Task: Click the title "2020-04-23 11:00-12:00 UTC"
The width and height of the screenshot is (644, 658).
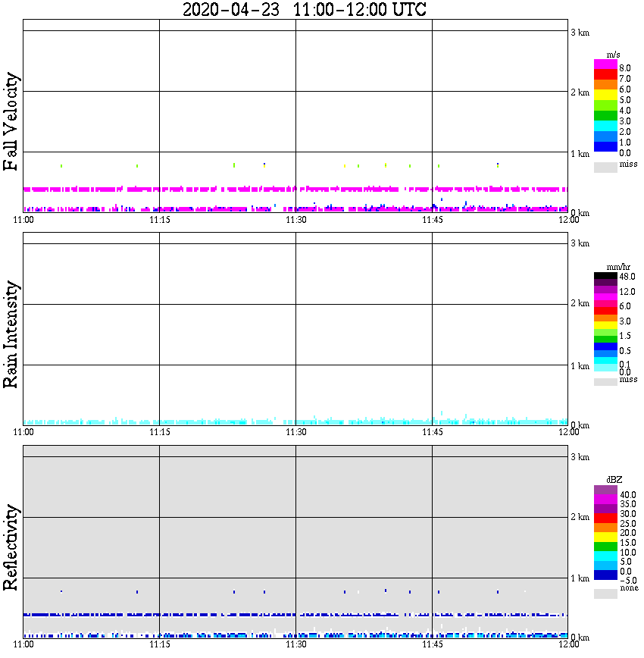Action: (x=304, y=9)
